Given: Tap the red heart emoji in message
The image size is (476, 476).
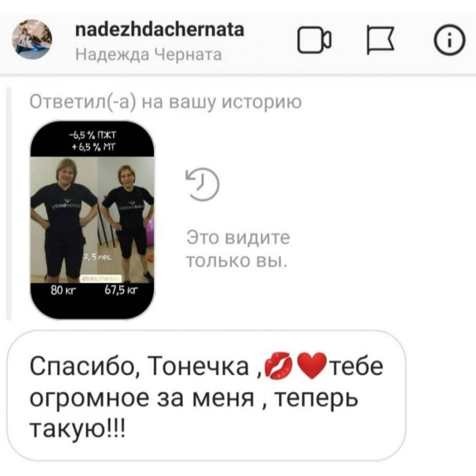Looking at the screenshot, I should tap(312, 366).
